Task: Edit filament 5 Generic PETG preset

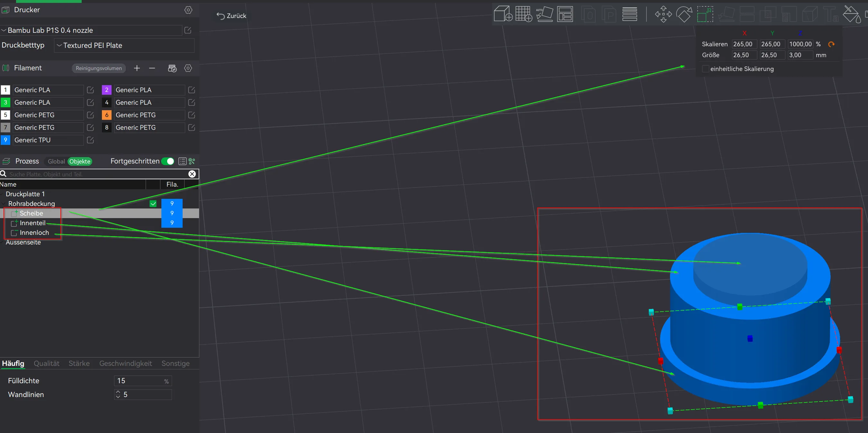Action: tap(90, 115)
